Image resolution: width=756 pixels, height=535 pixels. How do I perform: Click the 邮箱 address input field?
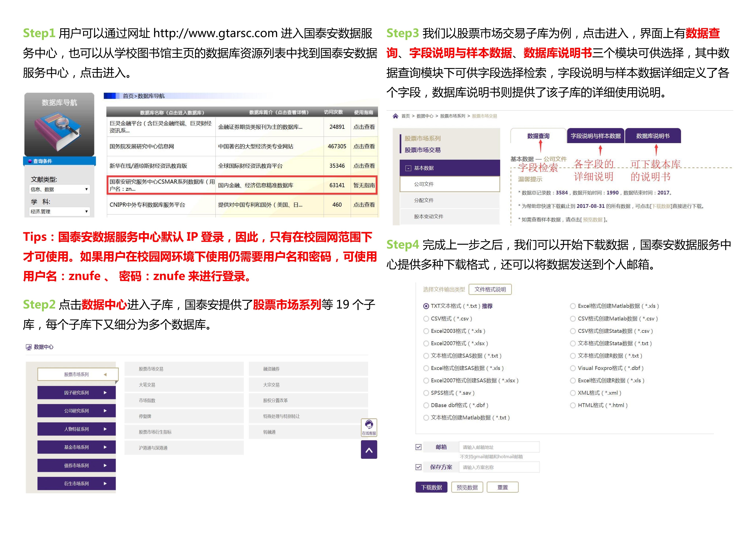[x=499, y=447]
